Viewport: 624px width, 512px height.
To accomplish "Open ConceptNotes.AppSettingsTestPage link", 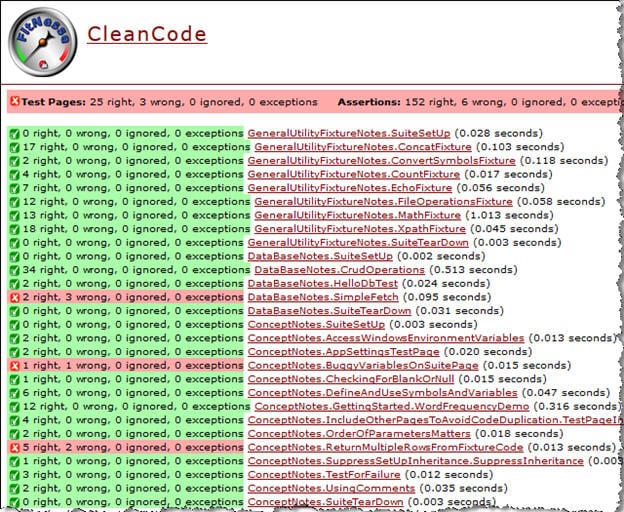I will [x=343, y=352].
